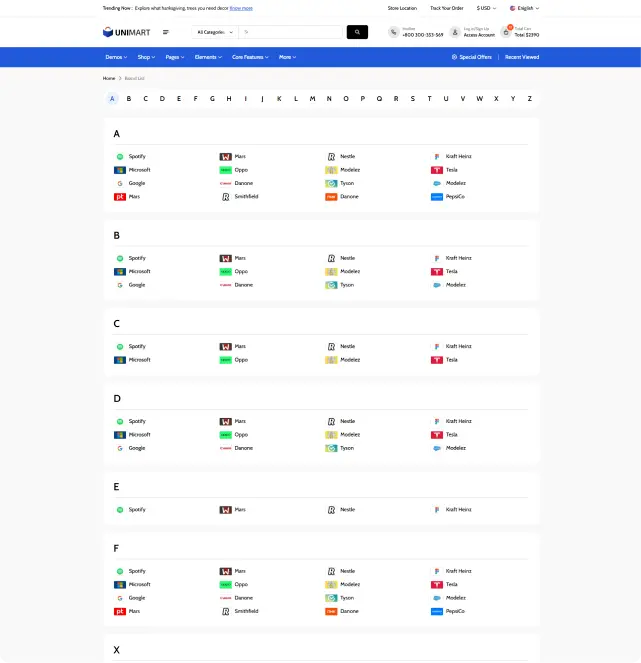
Task: Expand the Shop menu
Action: pos(147,57)
